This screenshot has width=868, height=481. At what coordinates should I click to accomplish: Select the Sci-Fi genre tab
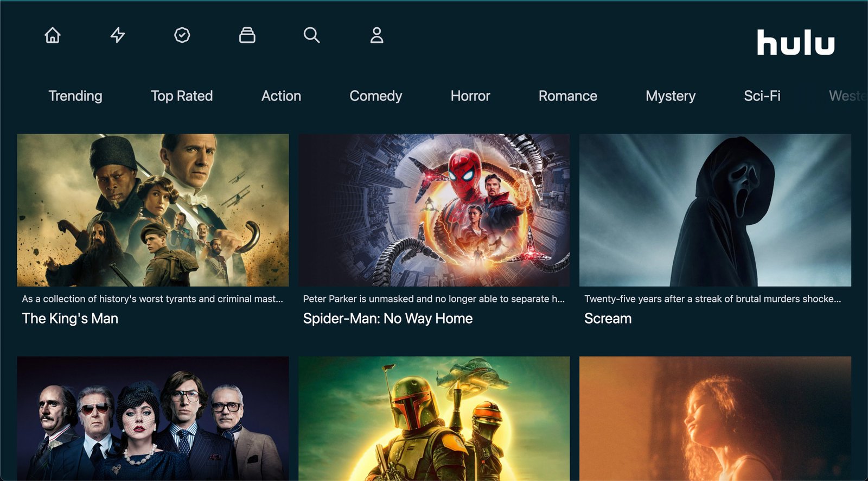click(x=762, y=96)
